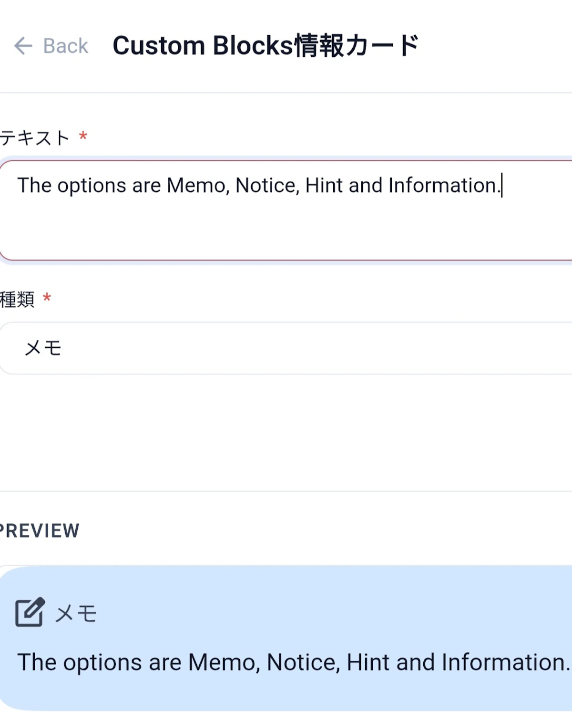Place cursor after 'Information.' in text area

pos(502,186)
